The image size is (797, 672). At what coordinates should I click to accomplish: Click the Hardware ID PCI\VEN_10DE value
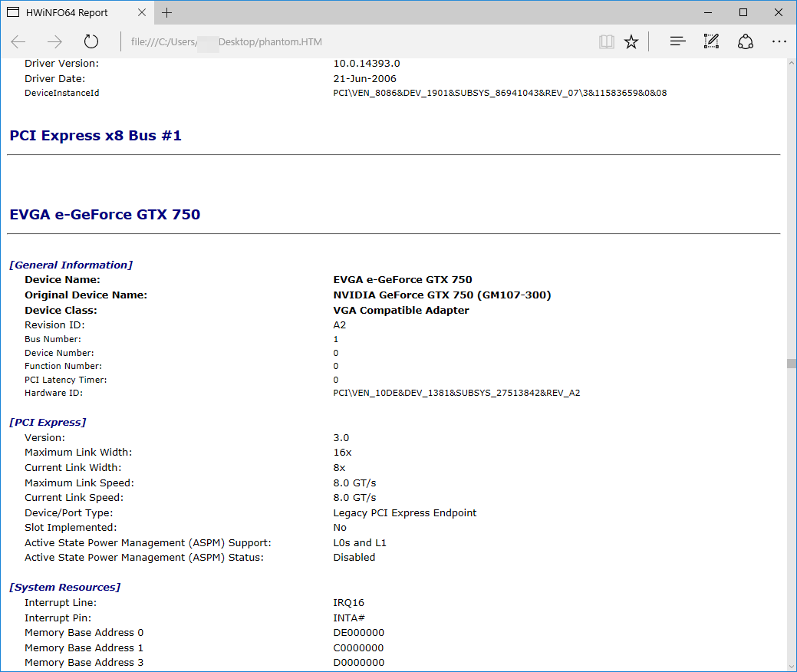456,393
